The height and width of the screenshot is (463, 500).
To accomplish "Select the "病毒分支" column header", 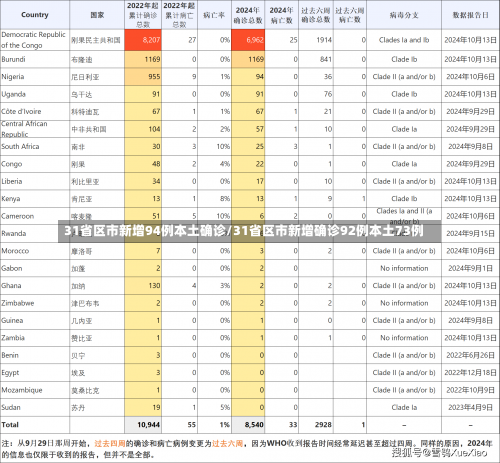I will [404, 15].
